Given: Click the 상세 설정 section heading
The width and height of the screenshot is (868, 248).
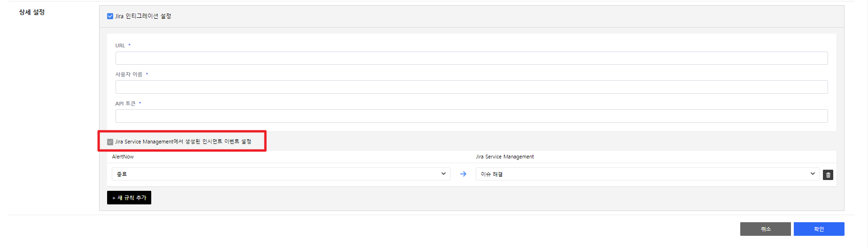Looking at the screenshot, I should click(32, 12).
